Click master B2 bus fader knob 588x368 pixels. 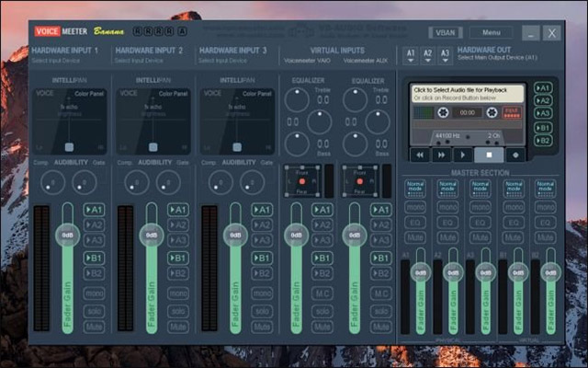[551, 272]
